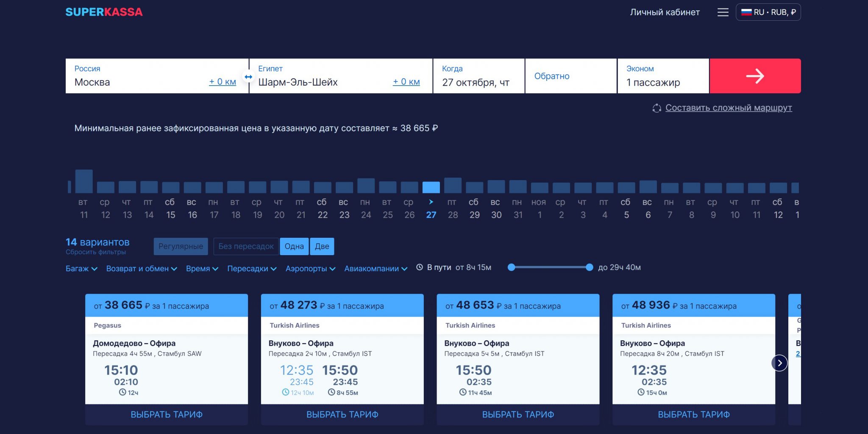
Task: Expand the 'Багаж' filter dropdown
Action: (81, 268)
